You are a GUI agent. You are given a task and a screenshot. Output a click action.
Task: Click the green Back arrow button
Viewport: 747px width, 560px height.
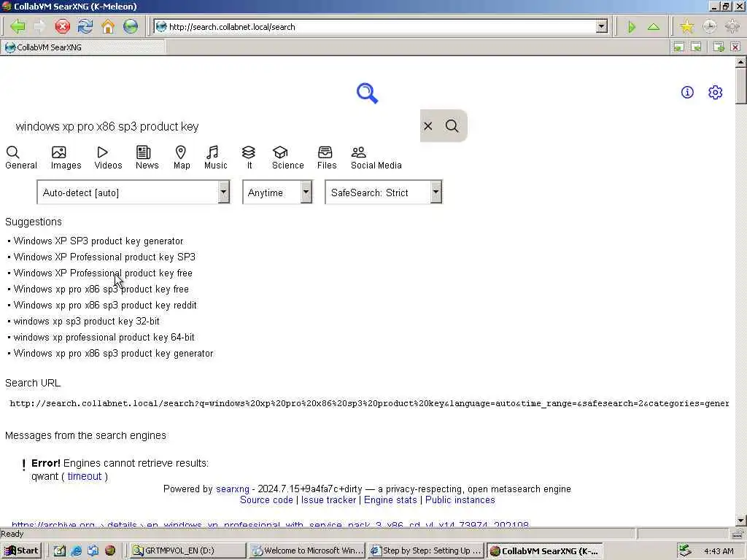click(x=18, y=26)
